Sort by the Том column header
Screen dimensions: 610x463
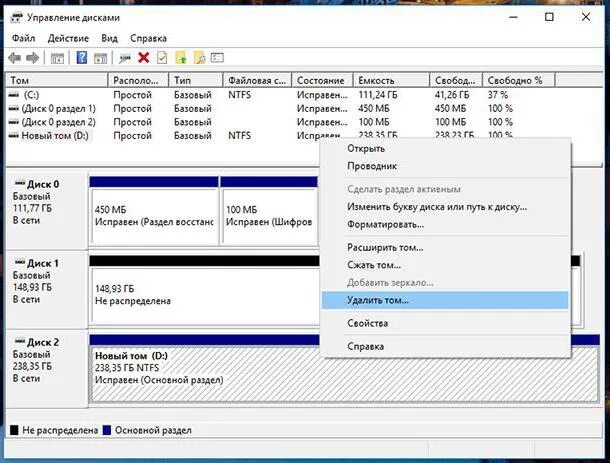point(57,81)
